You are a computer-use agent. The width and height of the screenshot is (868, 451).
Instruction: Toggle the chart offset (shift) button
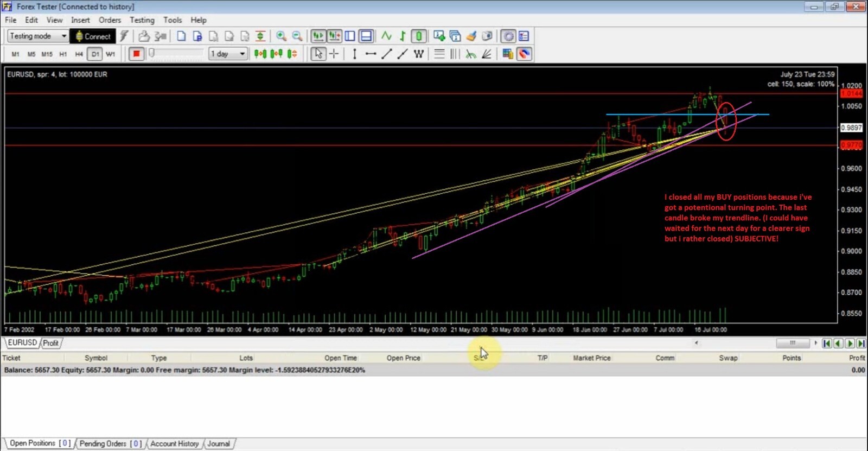pos(334,36)
